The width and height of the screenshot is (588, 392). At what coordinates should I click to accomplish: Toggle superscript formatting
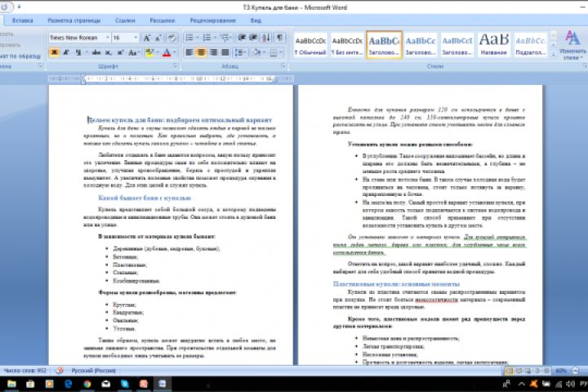pyautogui.click(x=120, y=52)
